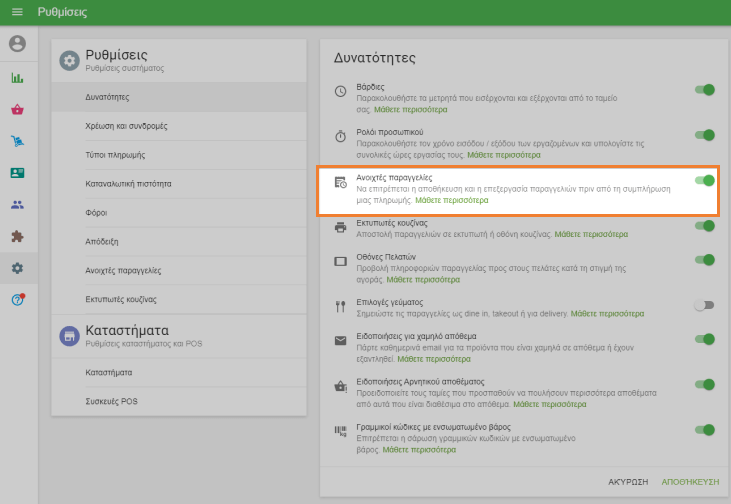This screenshot has width=731, height=504.
Task: Open the inventory cart icon in sidebar
Action: click(17, 141)
